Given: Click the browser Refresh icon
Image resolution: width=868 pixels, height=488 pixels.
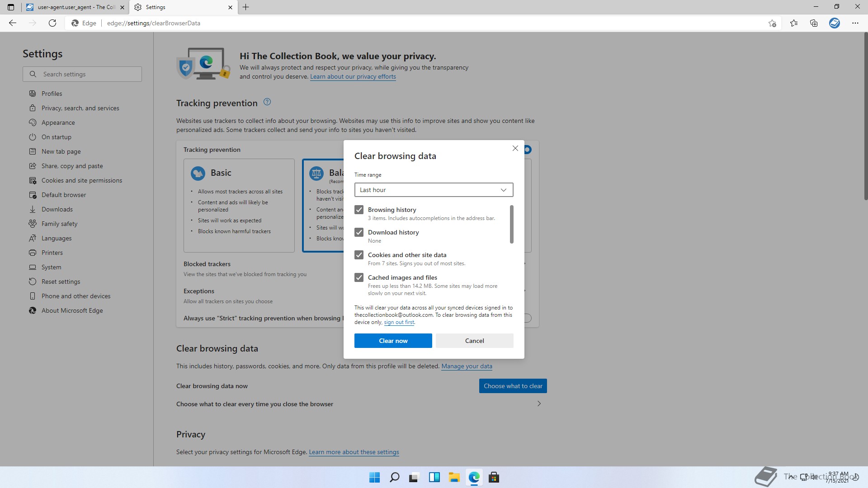Looking at the screenshot, I should click(52, 23).
